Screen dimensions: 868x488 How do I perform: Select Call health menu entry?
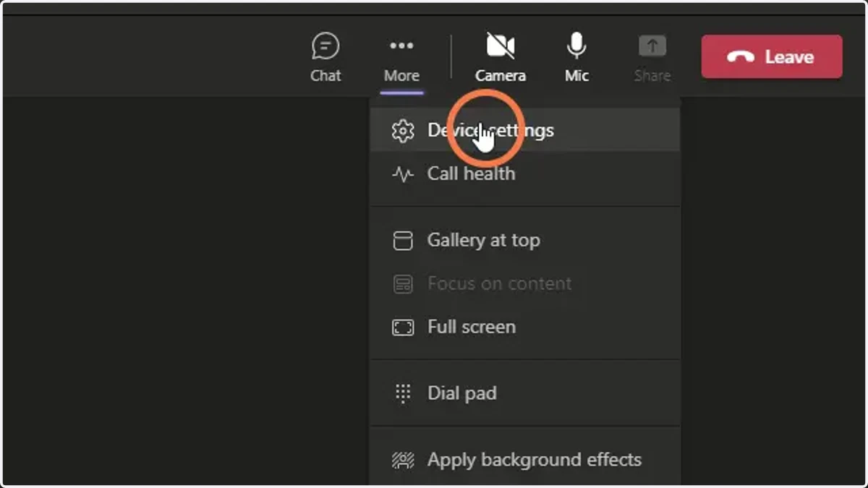[x=525, y=174]
